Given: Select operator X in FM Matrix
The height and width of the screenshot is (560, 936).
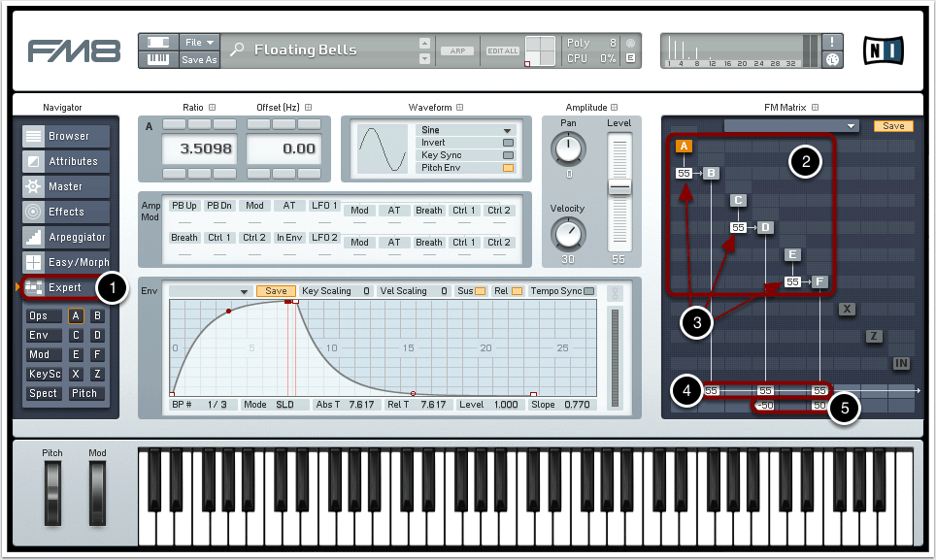Looking at the screenshot, I should pos(847,309).
